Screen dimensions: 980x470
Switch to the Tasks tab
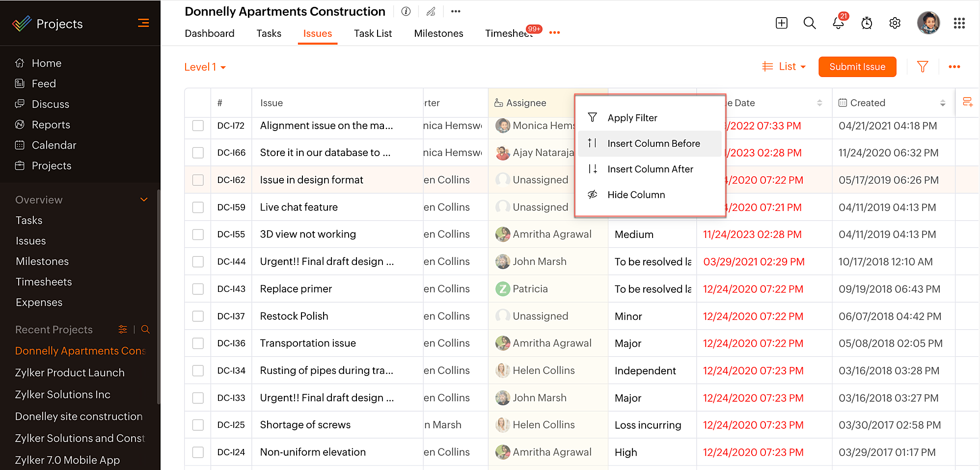tap(269, 33)
